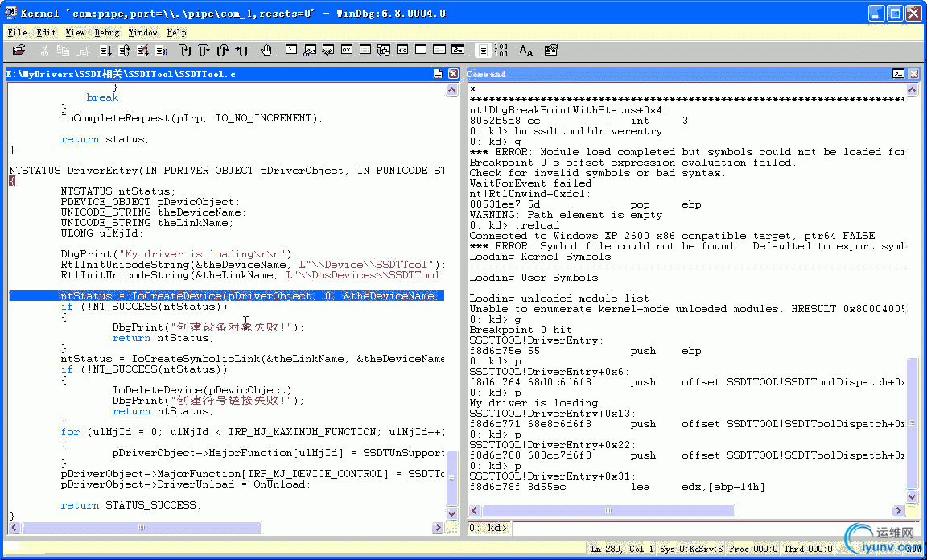Close the Command window pane

point(913,73)
